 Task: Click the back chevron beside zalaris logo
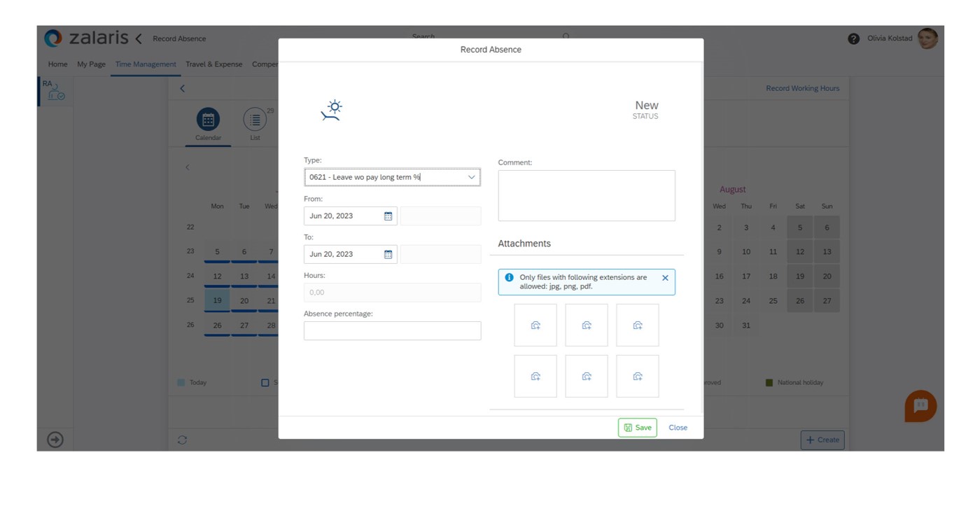pos(139,39)
